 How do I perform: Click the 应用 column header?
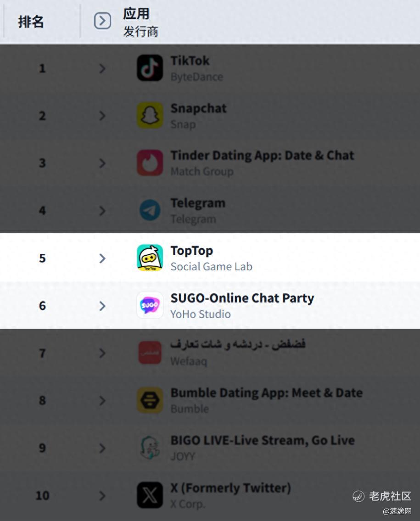pos(136,14)
